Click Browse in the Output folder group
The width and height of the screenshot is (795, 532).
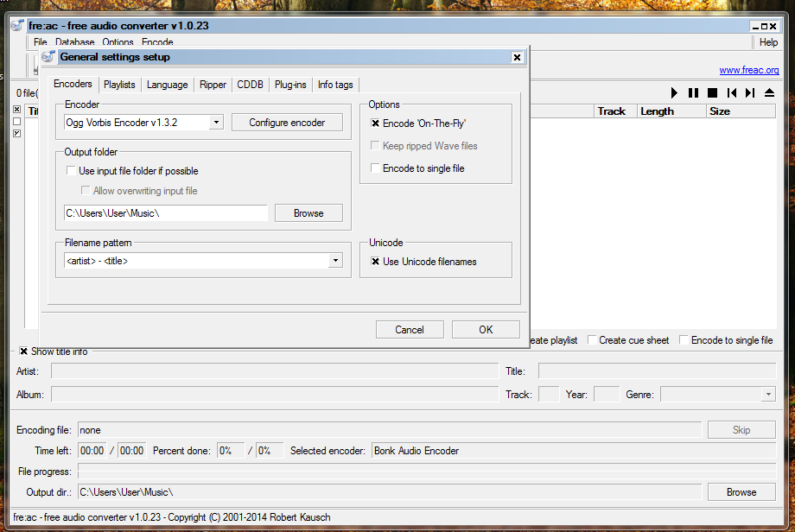[x=308, y=213]
